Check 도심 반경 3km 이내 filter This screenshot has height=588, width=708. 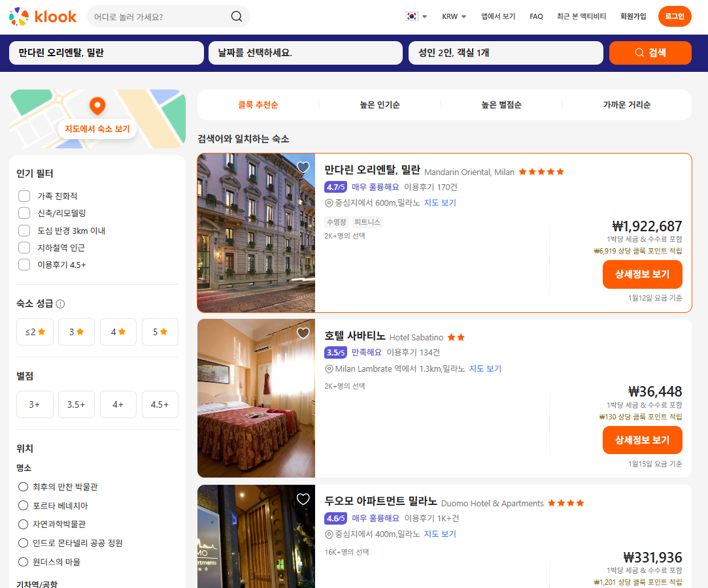(x=24, y=231)
